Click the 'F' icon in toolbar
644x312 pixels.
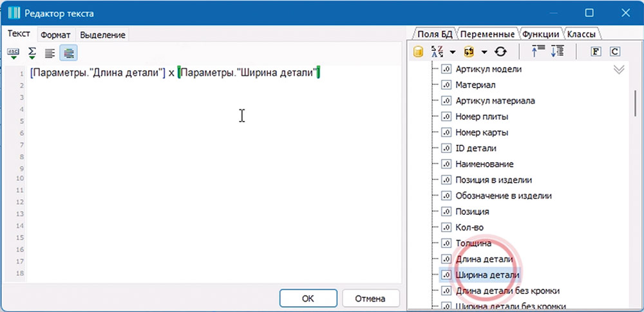tap(596, 52)
